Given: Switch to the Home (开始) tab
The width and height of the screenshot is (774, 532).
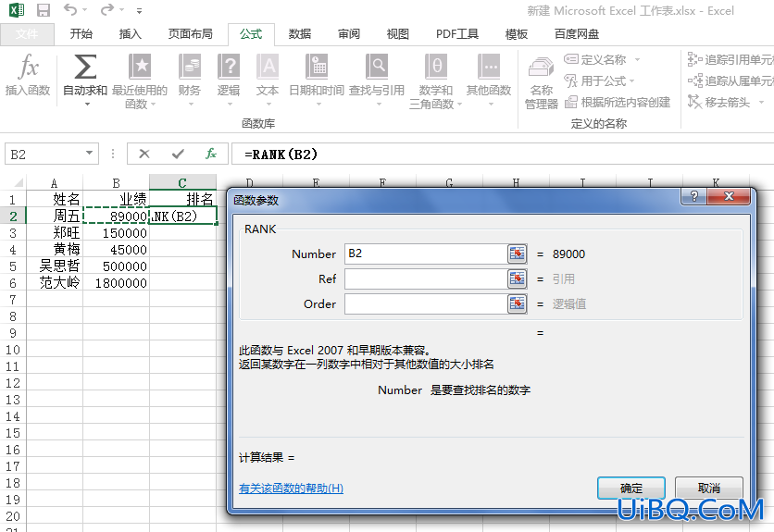Looking at the screenshot, I should (x=81, y=34).
